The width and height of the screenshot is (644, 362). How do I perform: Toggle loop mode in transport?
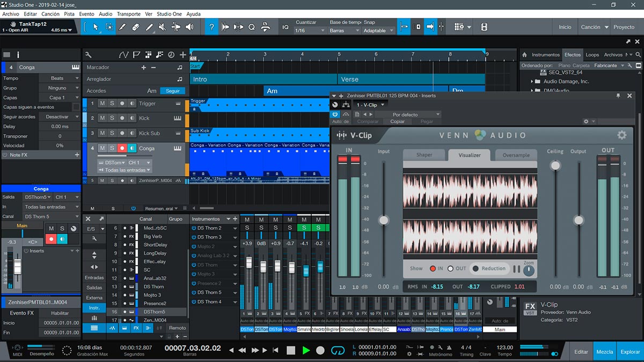(x=338, y=350)
